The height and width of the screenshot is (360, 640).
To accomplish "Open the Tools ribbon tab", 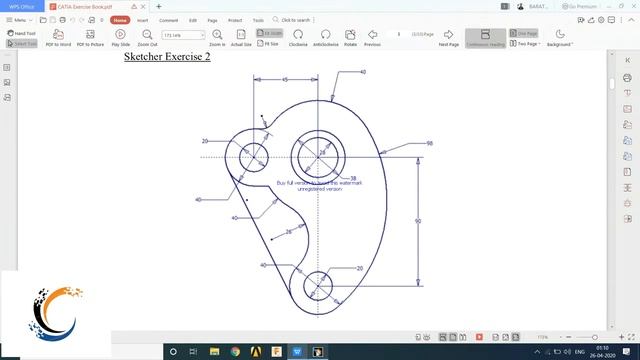I will pos(258,20).
